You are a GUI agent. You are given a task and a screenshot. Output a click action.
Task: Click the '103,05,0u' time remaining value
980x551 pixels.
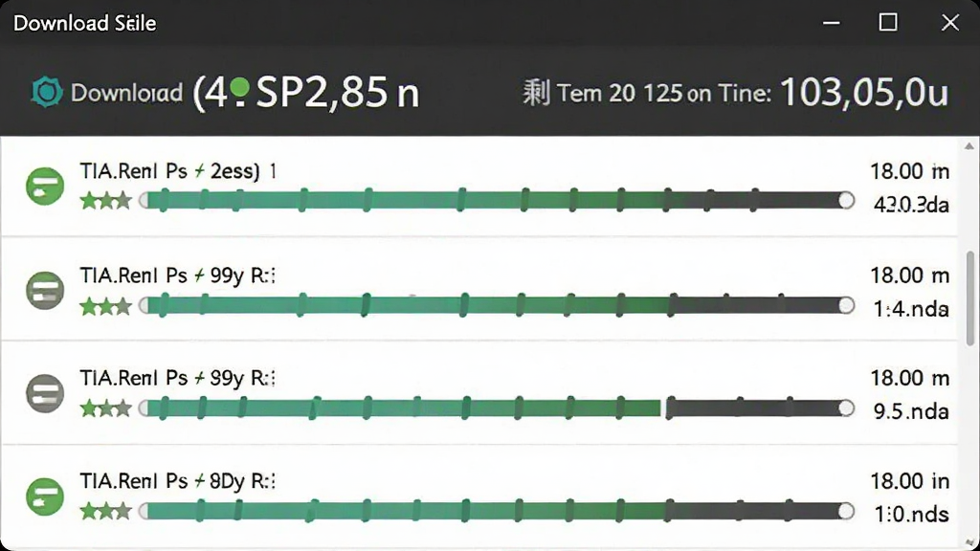click(x=864, y=93)
